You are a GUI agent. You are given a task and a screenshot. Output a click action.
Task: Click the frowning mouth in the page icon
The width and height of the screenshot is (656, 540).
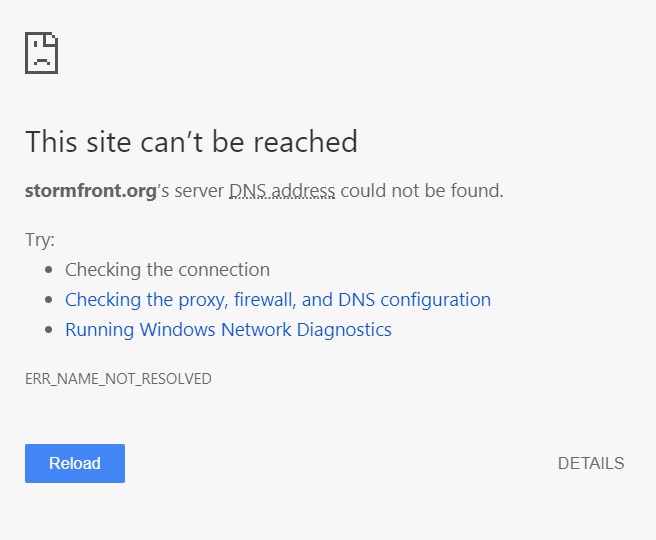(41, 62)
